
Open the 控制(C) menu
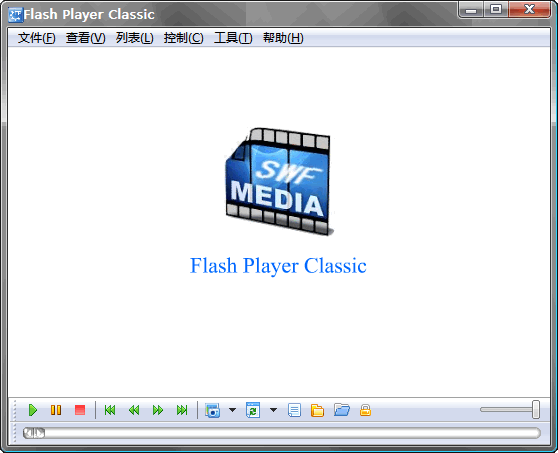point(184,38)
